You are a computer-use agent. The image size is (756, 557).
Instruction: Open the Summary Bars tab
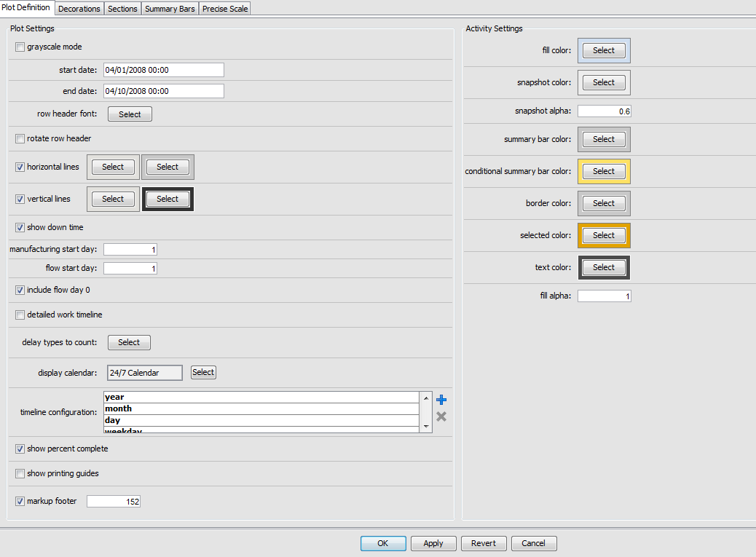[170, 9]
